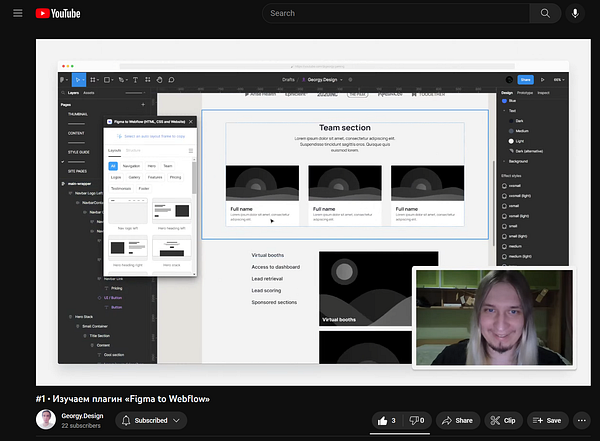Expand the Figma zoom percentage dropdown

click(x=558, y=79)
